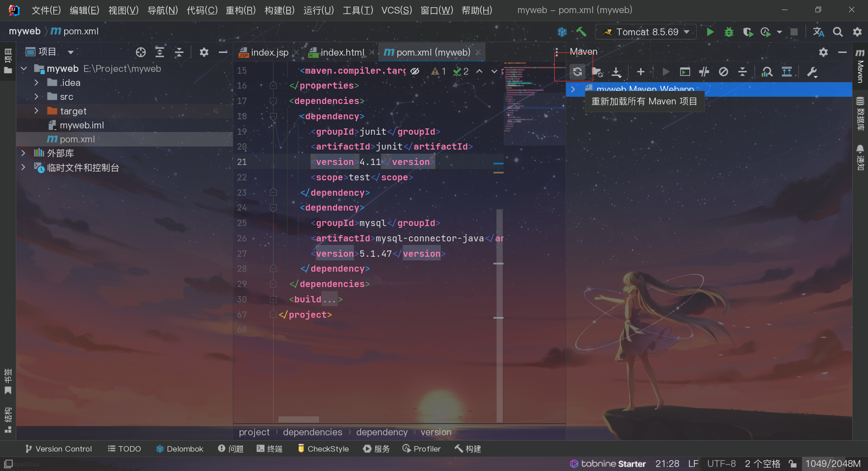Show Maven dependencies diagram

[767, 71]
